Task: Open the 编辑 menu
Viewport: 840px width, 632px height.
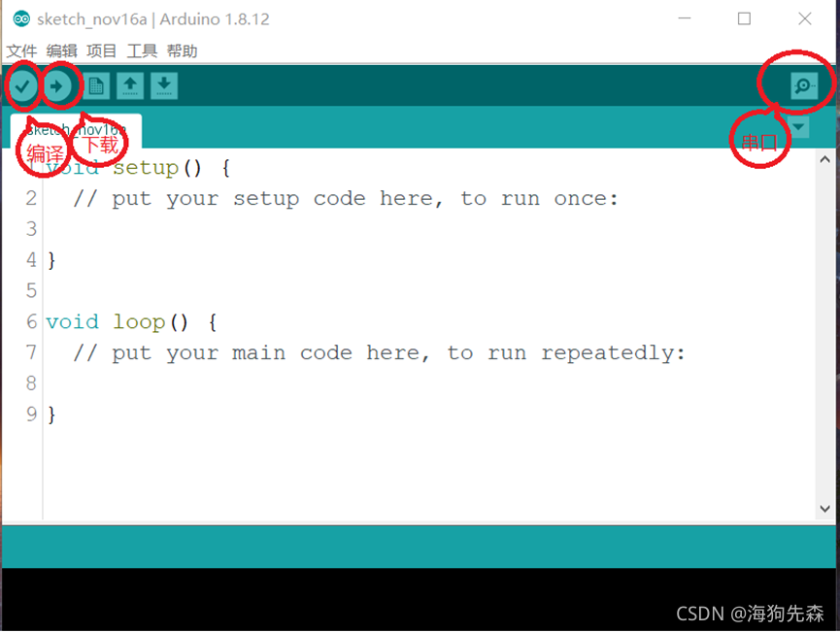Action: pos(61,50)
